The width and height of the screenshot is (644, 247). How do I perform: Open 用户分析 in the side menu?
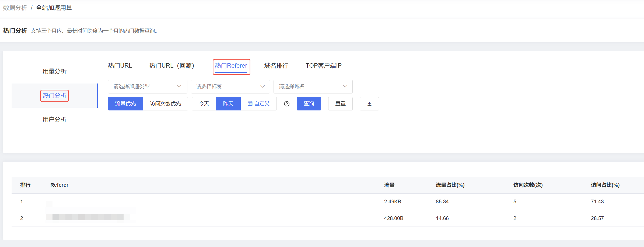click(54, 120)
